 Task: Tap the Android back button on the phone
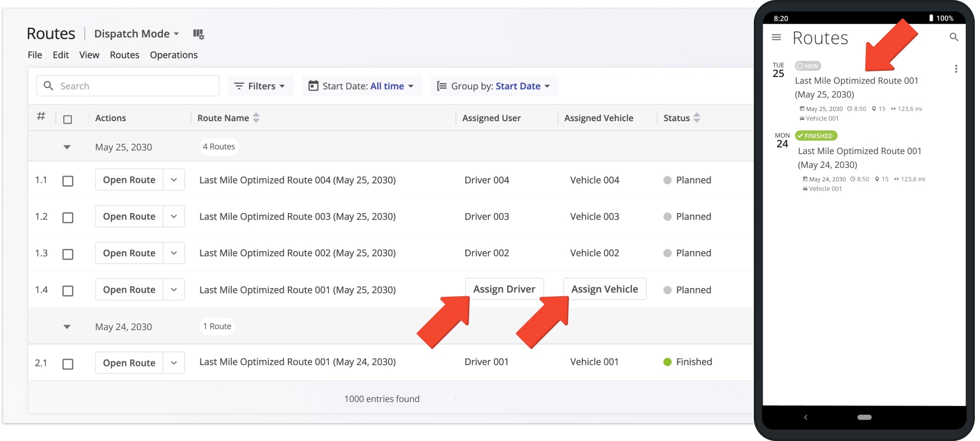[806, 417]
